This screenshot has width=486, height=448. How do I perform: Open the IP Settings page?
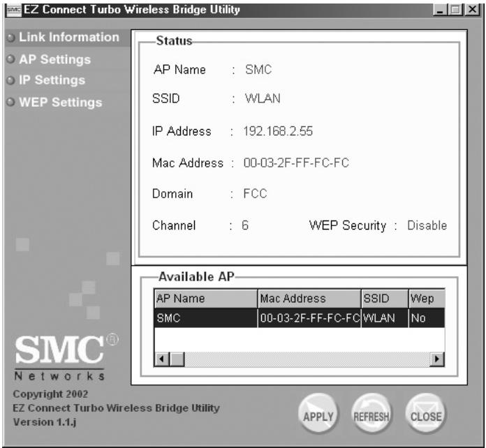coord(52,80)
